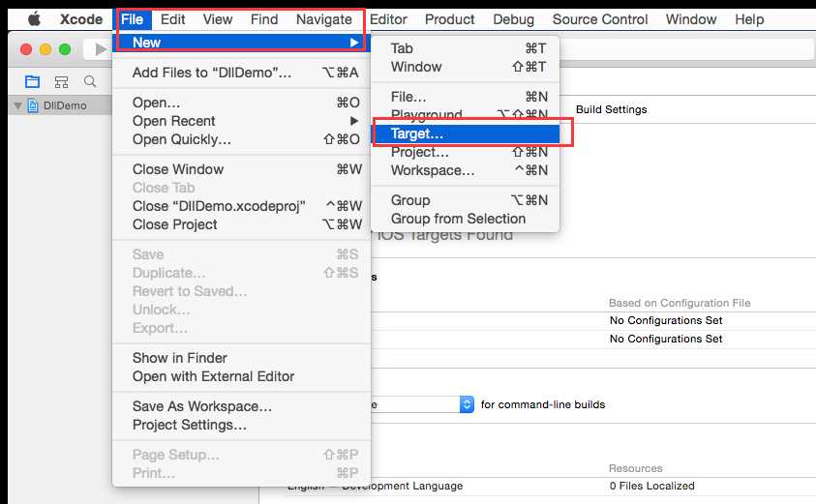Collapse the DllDemo project tree
The image size is (816, 504).
pyautogui.click(x=17, y=105)
